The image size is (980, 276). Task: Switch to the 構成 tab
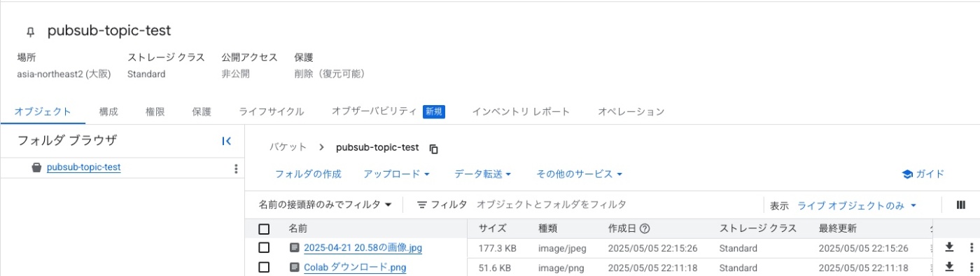pos(108,111)
